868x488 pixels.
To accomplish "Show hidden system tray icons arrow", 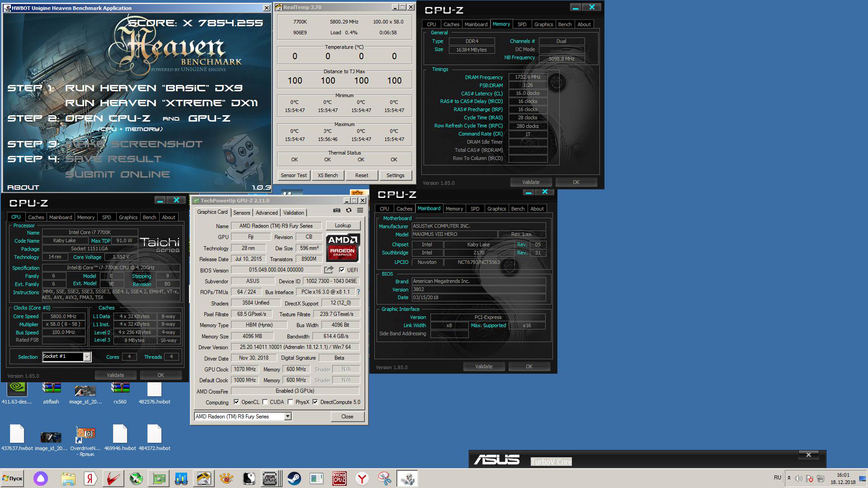I will pyautogui.click(x=789, y=478).
